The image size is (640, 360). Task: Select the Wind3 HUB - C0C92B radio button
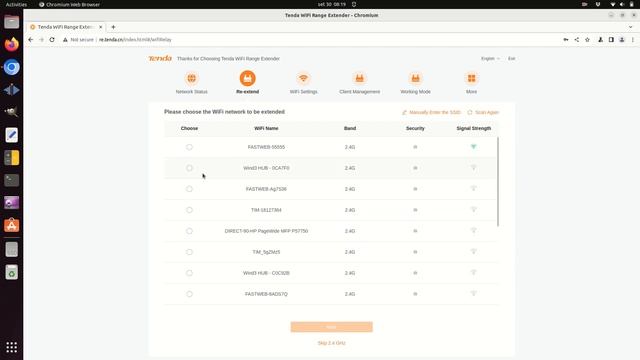click(189, 273)
